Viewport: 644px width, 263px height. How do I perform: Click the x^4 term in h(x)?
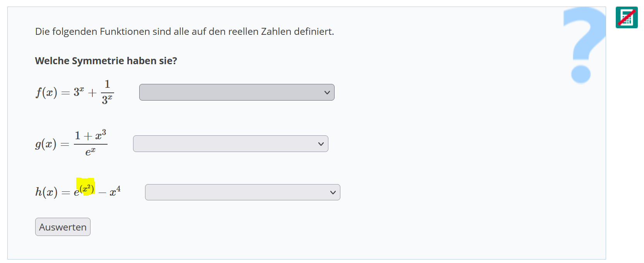point(115,191)
